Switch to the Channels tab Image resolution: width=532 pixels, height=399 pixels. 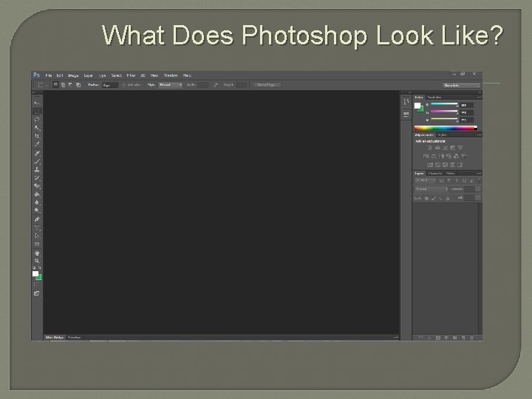tap(435, 174)
